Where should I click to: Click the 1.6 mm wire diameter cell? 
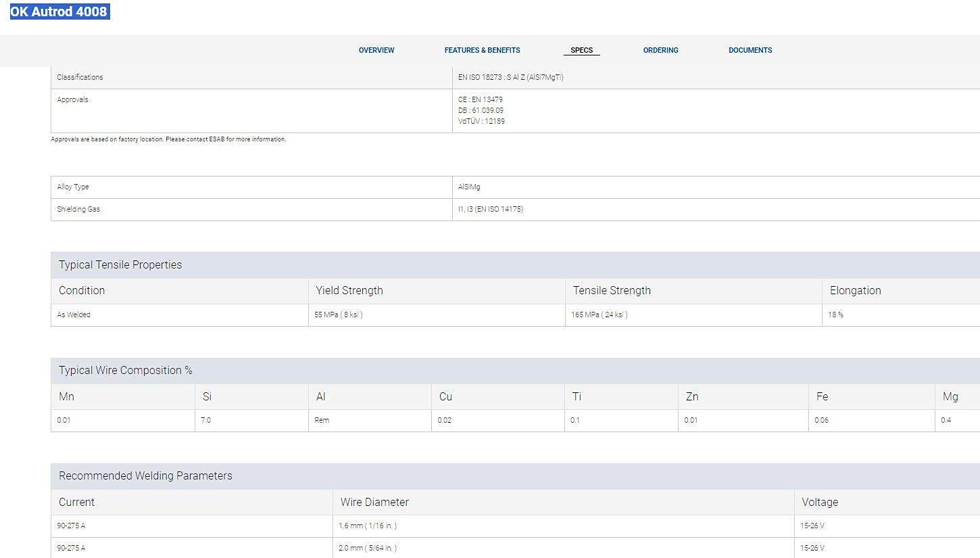[x=368, y=526]
